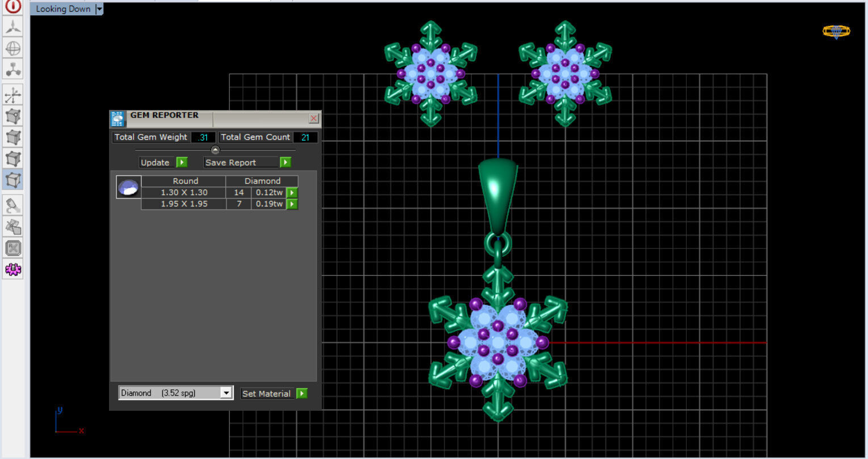Click the Total Gem Weight label
868x459 pixels.
click(151, 137)
